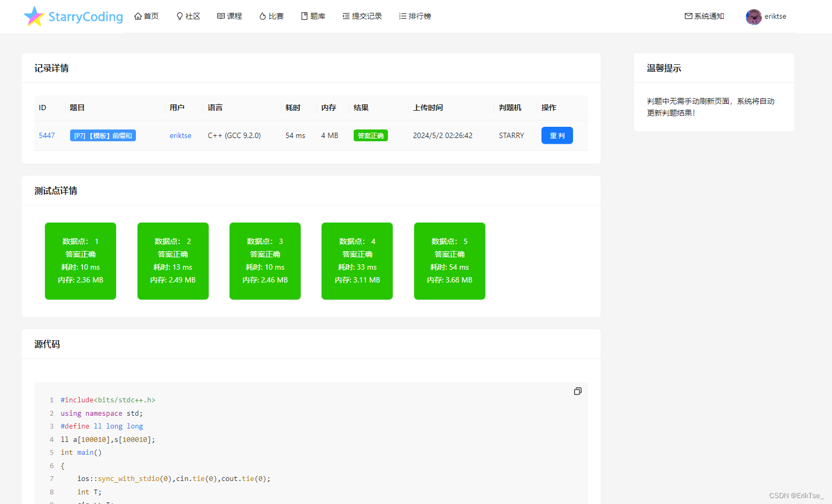Viewport: 832px width, 504px height.
Task: Select test point 数据点 2 card
Action: coord(173,261)
